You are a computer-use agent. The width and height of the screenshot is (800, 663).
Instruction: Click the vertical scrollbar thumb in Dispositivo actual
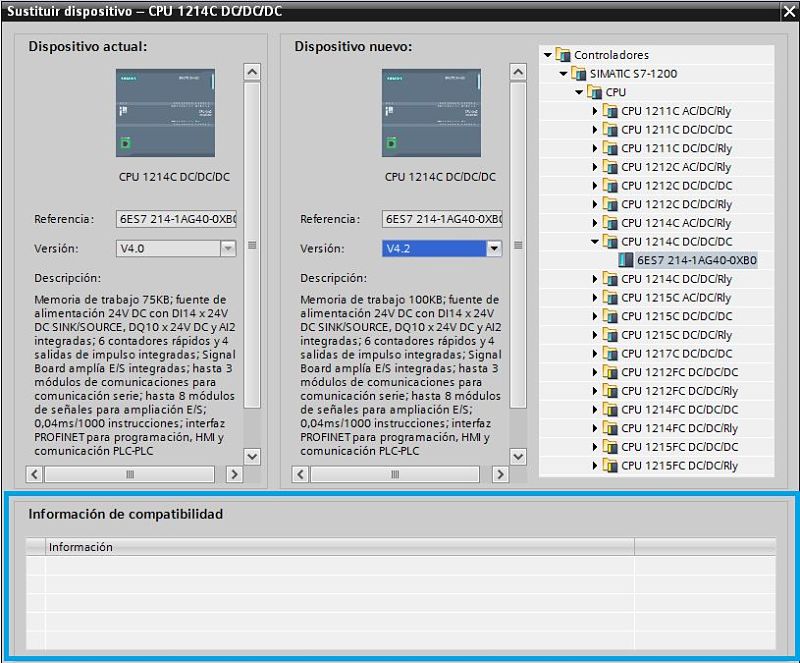click(x=252, y=245)
